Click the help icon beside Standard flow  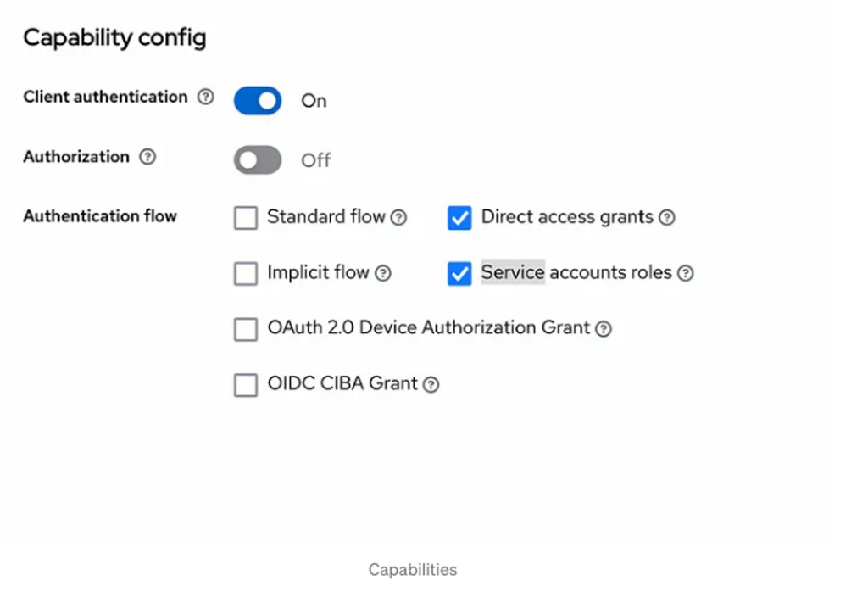(x=398, y=217)
